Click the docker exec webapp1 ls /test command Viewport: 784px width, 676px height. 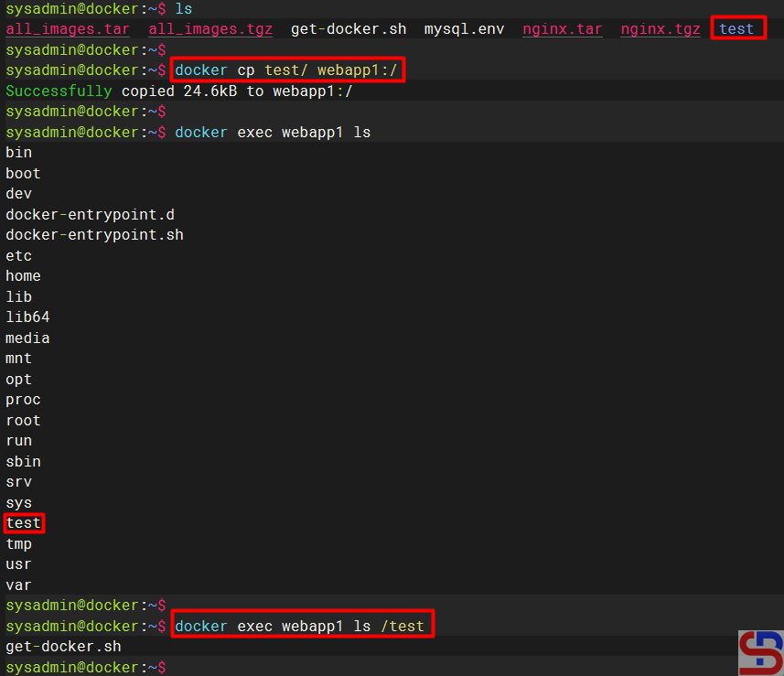tap(300, 627)
